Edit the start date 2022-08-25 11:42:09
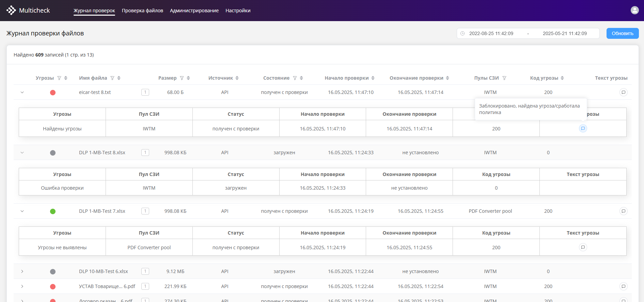Image resolution: width=644 pixels, height=302 pixels. (x=491, y=33)
